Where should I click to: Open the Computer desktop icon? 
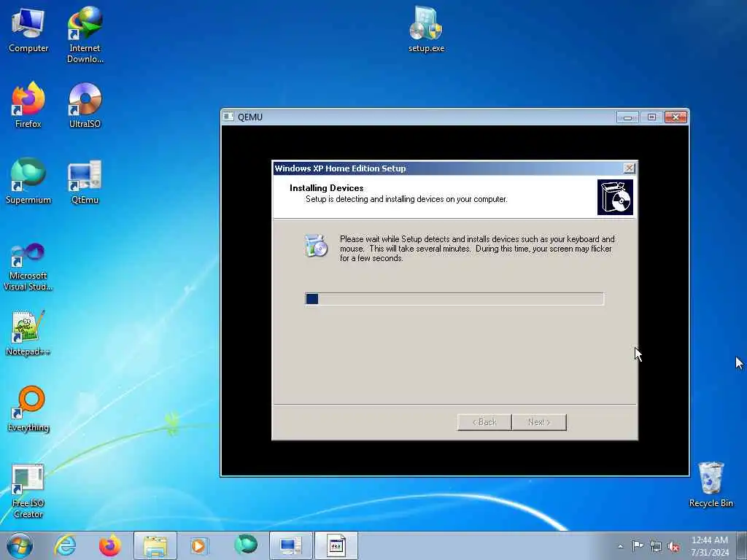(28, 30)
